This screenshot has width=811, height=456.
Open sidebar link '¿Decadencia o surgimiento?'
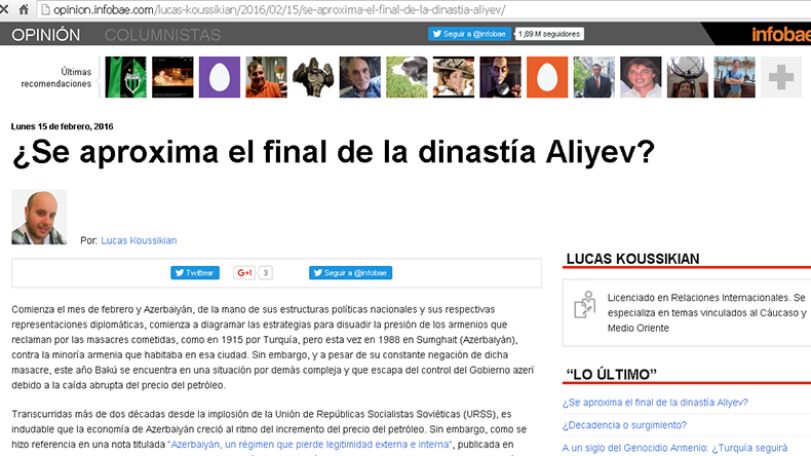point(624,425)
